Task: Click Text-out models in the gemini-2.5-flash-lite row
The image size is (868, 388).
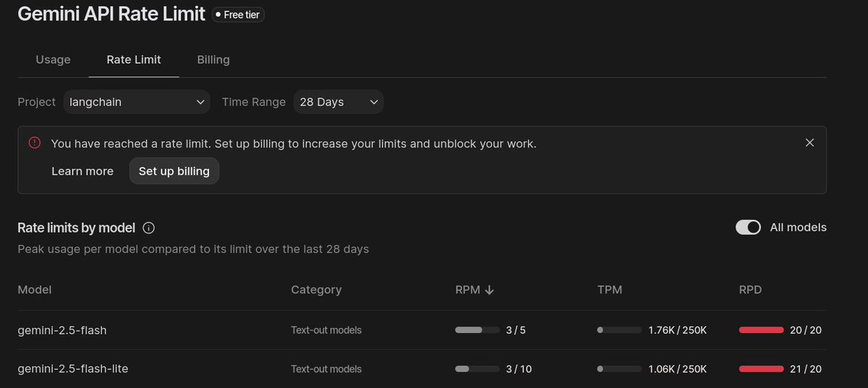Action: 326,368
